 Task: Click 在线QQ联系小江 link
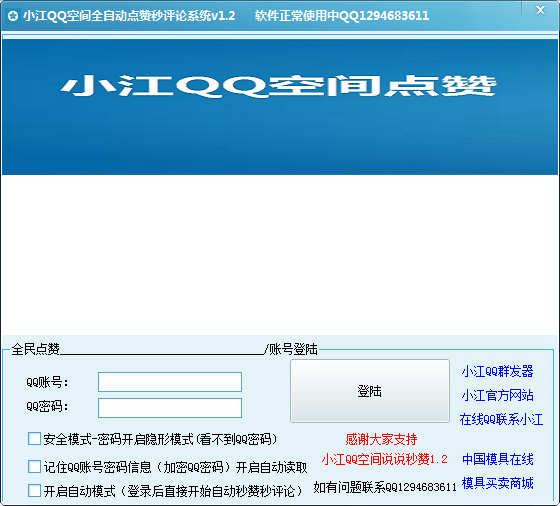point(501,419)
